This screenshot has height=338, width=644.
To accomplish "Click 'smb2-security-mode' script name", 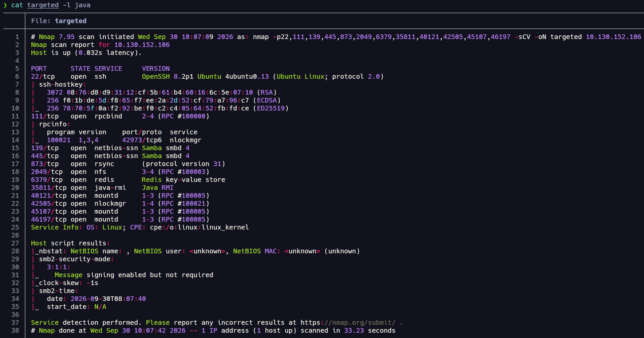I will tap(75, 259).
